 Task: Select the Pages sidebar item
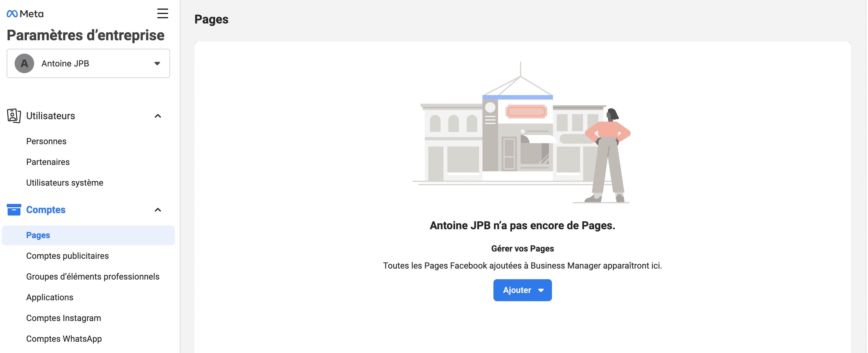click(88, 235)
